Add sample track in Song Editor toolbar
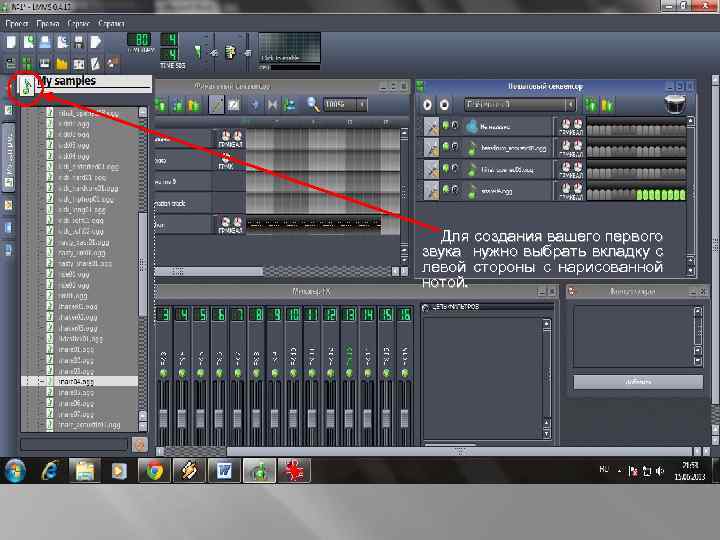This screenshot has height=540, width=720. click(178, 105)
